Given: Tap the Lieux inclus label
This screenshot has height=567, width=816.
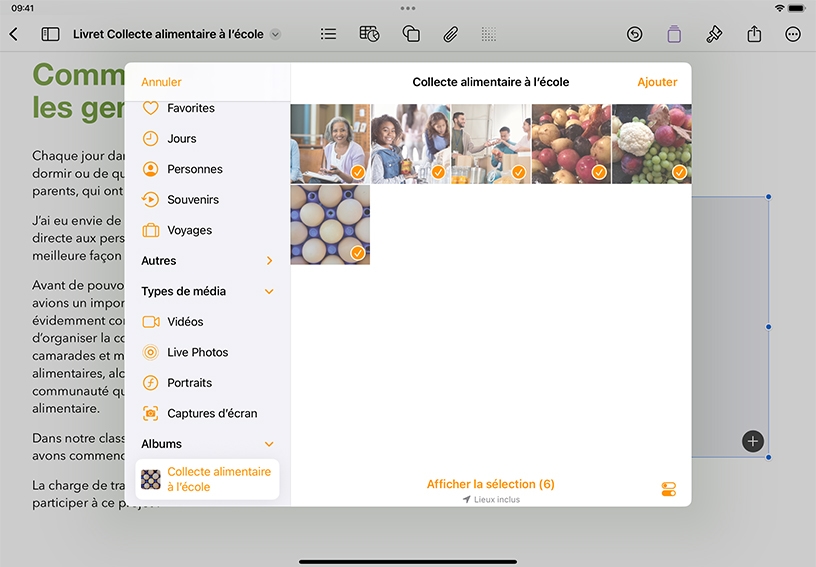Looking at the screenshot, I should [x=491, y=499].
